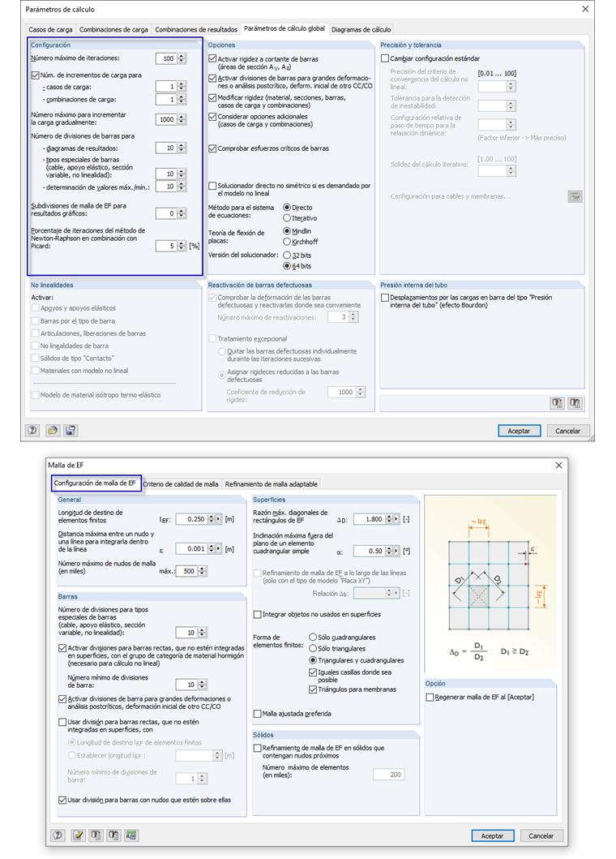Click arrow button beside inclinación máxima α field
Viewport: 616px width, 859px height.
(396, 551)
